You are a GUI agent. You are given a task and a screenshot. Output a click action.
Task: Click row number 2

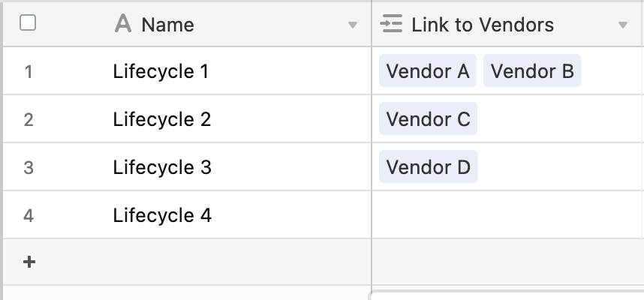[x=29, y=120]
